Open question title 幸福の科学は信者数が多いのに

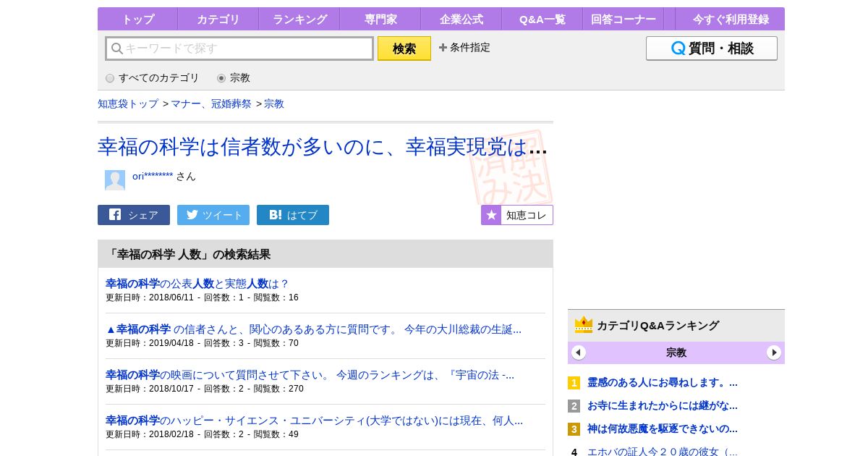pyautogui.click(x=323, y=147)
